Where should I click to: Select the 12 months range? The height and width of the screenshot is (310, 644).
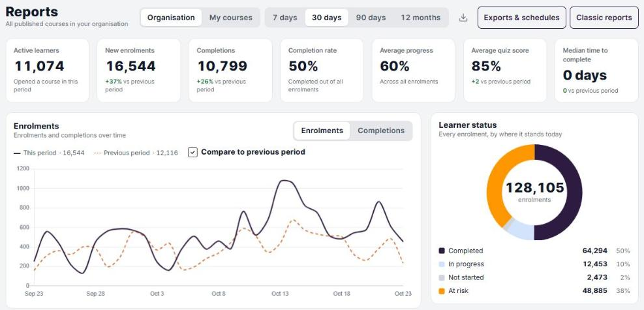coord(421,18)
